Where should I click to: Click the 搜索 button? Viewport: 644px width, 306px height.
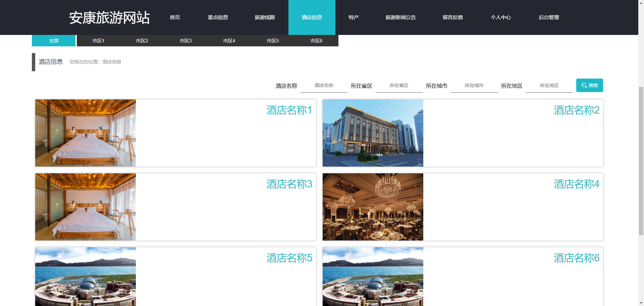pyautogui.click(x=589, y=85)
